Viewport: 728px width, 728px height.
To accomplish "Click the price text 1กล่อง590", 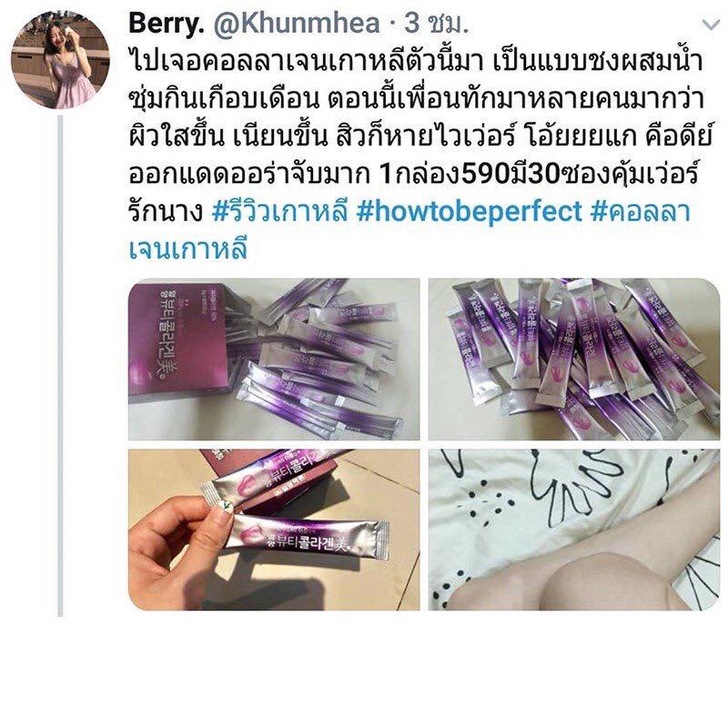I will pyautogui.click(x=445, y=174).
